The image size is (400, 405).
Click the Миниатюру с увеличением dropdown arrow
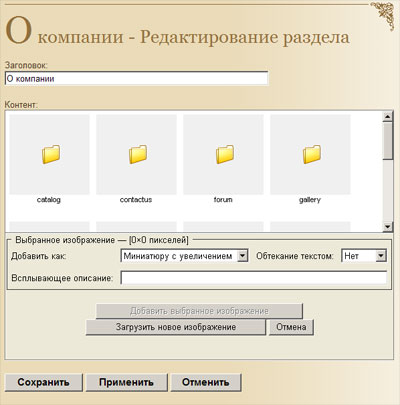point(242,256)
